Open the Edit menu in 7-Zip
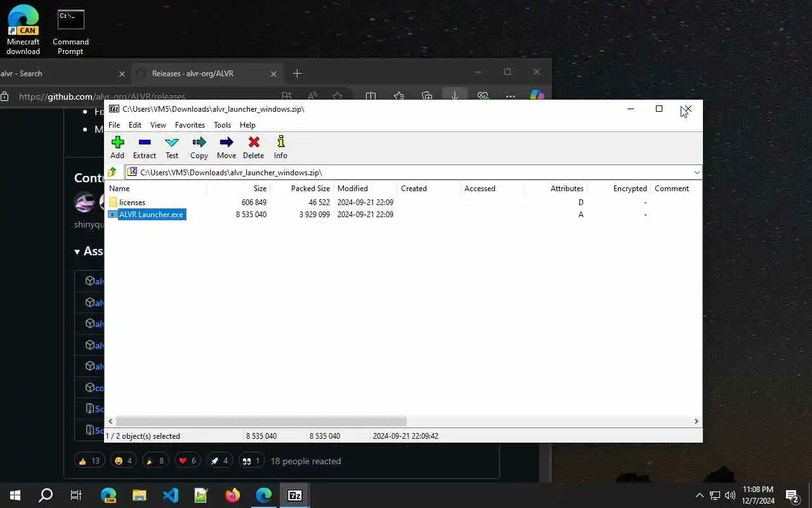This screenshot has width=812, height=508. 135,125
